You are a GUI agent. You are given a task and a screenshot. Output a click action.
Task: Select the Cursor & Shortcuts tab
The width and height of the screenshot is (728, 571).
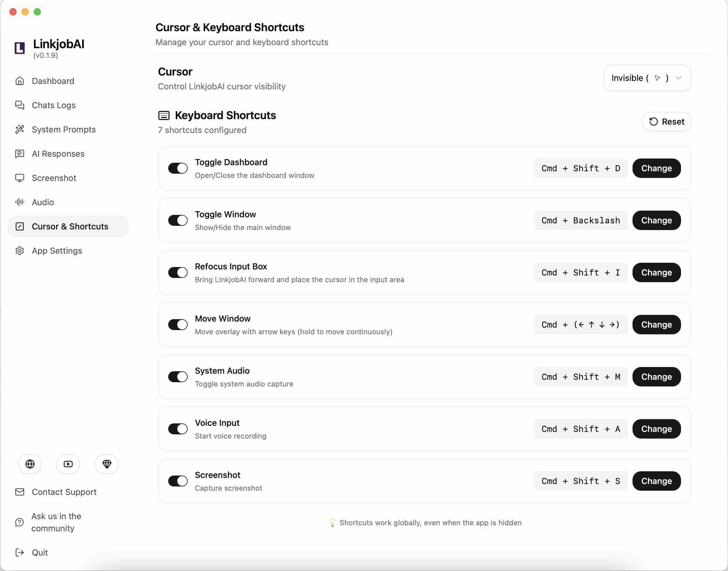point(70,226)
